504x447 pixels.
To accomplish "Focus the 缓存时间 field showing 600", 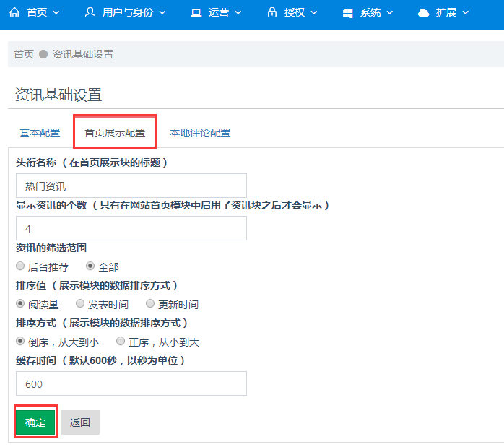I will tap(131, 383).
